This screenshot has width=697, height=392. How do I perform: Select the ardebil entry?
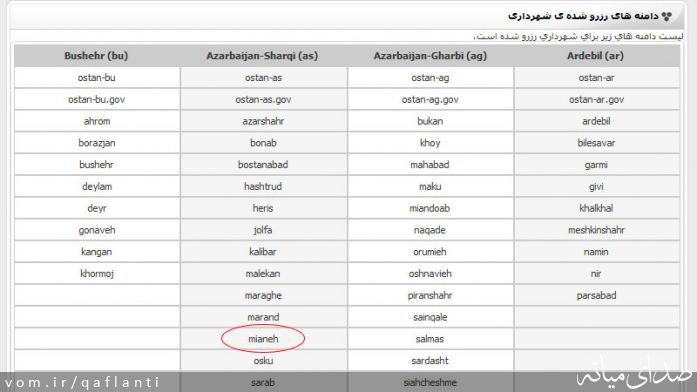pos(597,121)
